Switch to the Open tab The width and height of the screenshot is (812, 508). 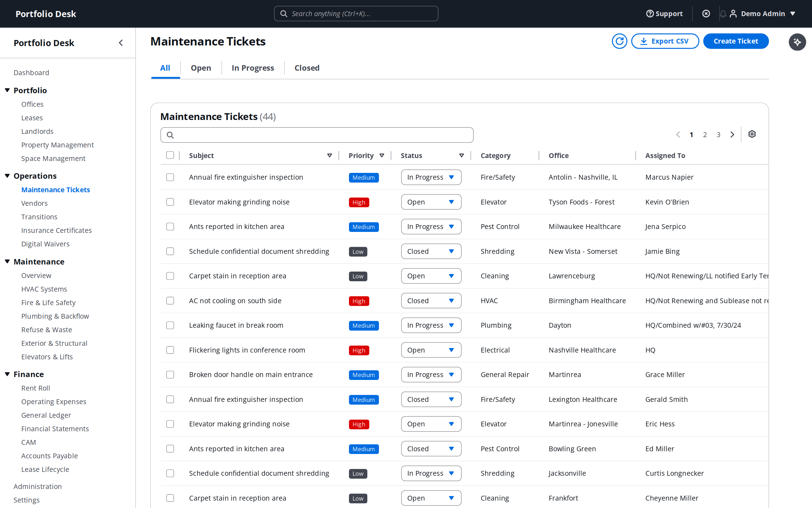pos(201,68)
